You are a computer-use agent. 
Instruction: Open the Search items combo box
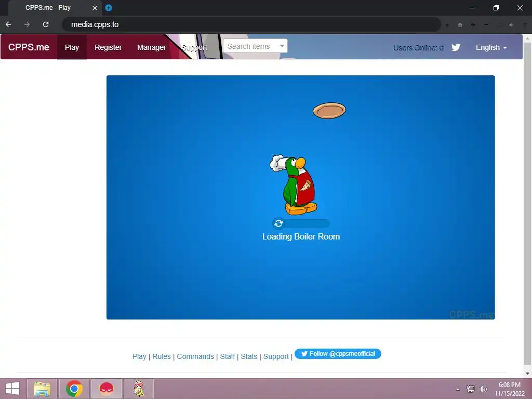coord(255,46)
